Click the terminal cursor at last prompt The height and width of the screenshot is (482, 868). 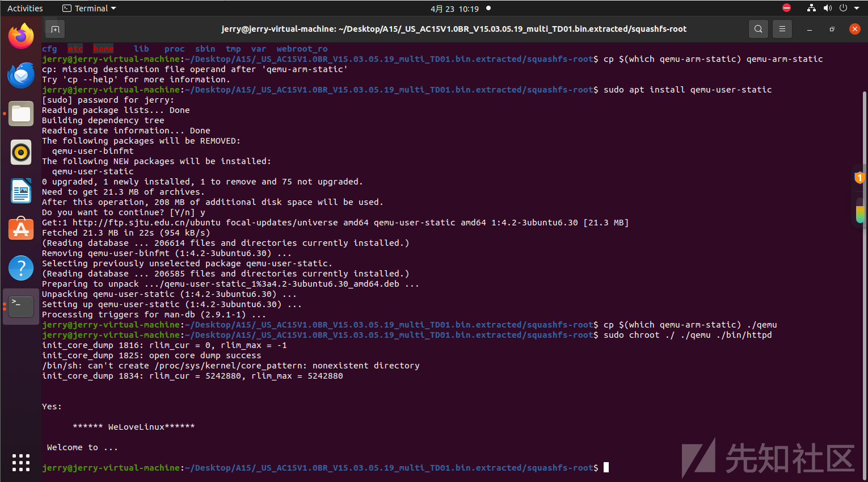pyautogui.click(x=606, y=468)
